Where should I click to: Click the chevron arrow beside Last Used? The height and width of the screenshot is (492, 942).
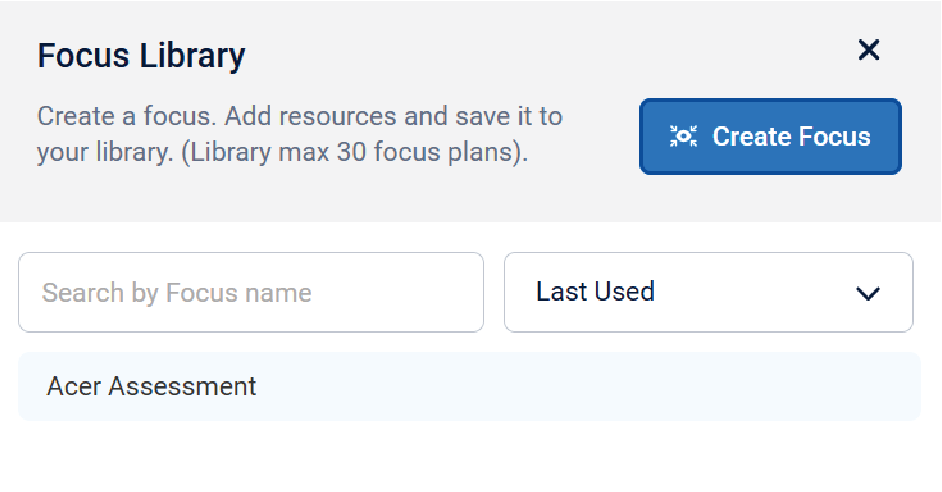pyautogui.click(x=867, y=293)
